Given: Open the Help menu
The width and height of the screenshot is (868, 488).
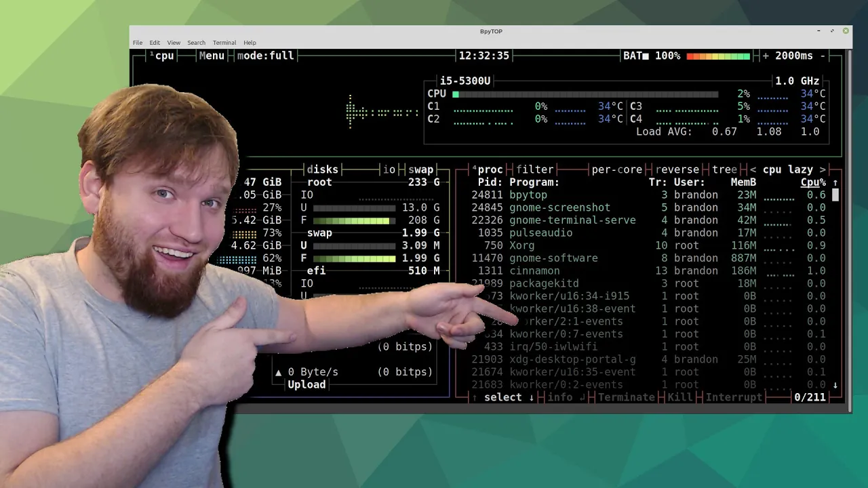Looking at the screenshot, I should point(250,43).
